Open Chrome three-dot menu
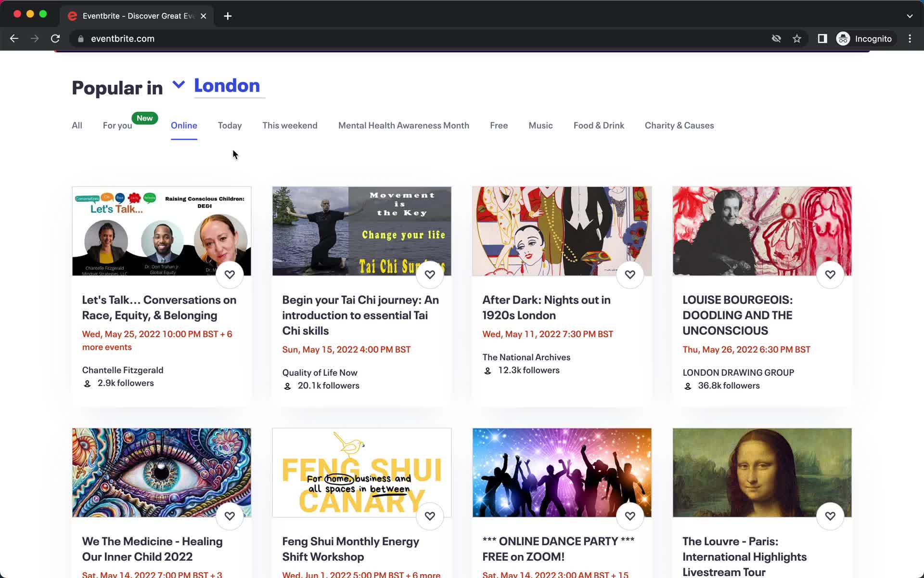924x578 pixels. tap(910, 39)
